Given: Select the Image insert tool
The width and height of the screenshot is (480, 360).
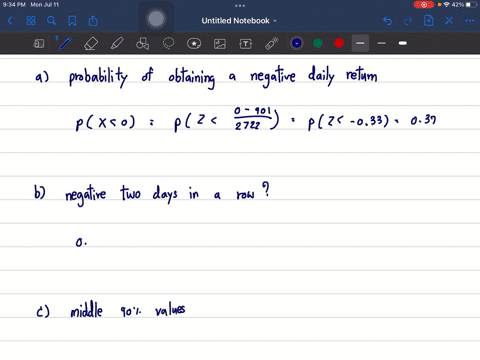Looking at the screenshot, I should click(x=220, y=44).
